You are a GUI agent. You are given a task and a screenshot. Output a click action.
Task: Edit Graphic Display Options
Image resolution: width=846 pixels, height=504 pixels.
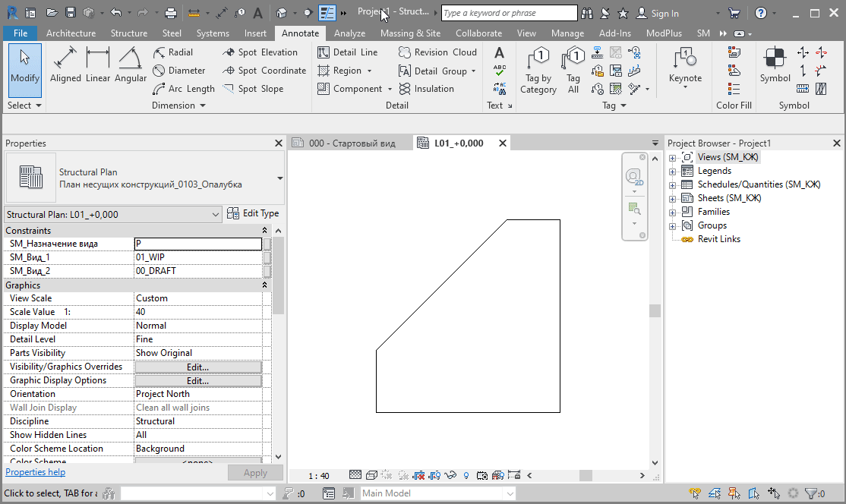pyautogui.click(x=198, y=380)
